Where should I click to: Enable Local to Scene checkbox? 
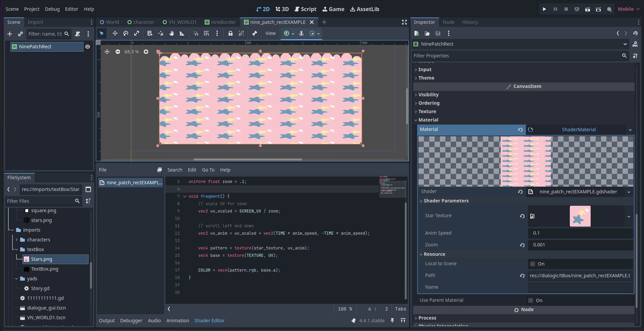pyautogui.click(x=533, y=264)
